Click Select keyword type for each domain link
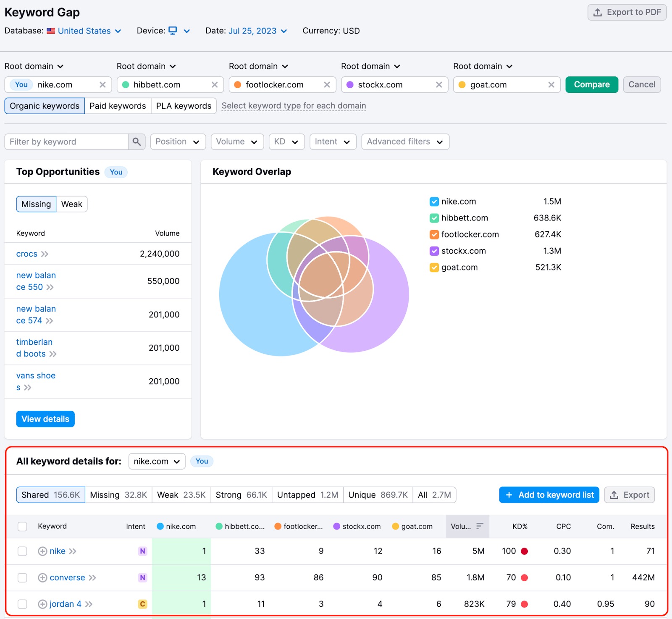The image size is (672, 619). 294,106
